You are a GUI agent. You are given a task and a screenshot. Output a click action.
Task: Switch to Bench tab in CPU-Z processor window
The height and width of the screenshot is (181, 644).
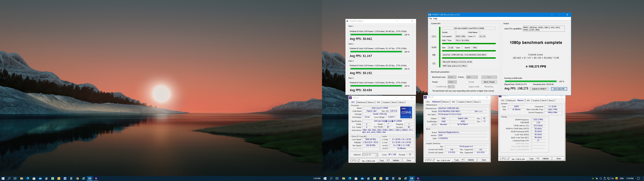(394, 103)
